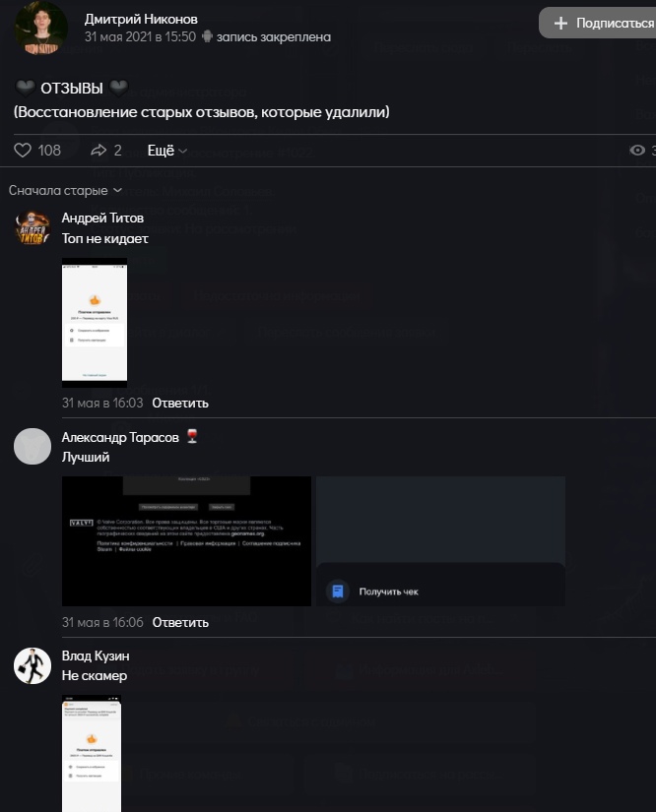Click the plus icon on Подписаться
The width and height of the screenshot is (656, 812).
(560, 24)
